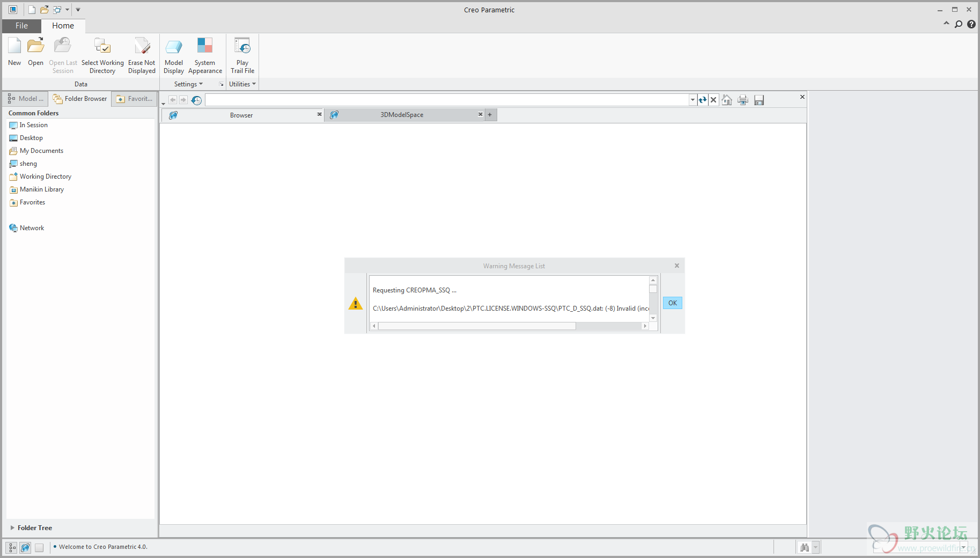Click quick access New document icon
The width and height of the screenshot is (980, 558).
[32, 10]
